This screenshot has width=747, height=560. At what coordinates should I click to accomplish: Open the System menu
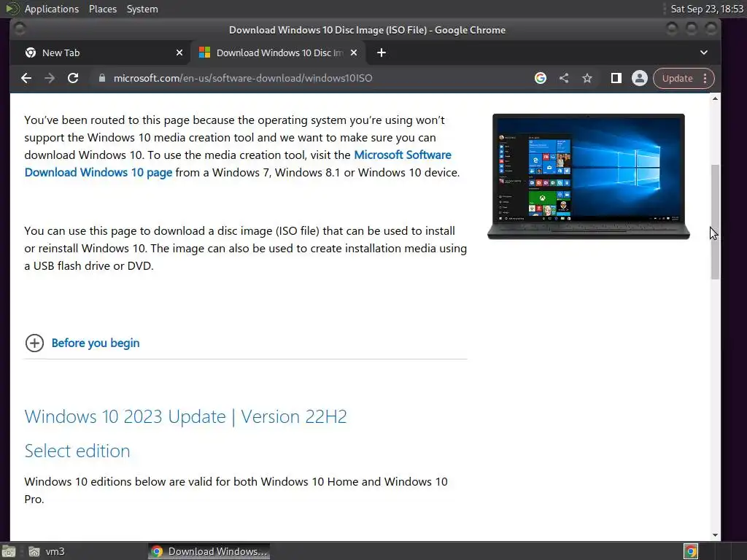142,9
